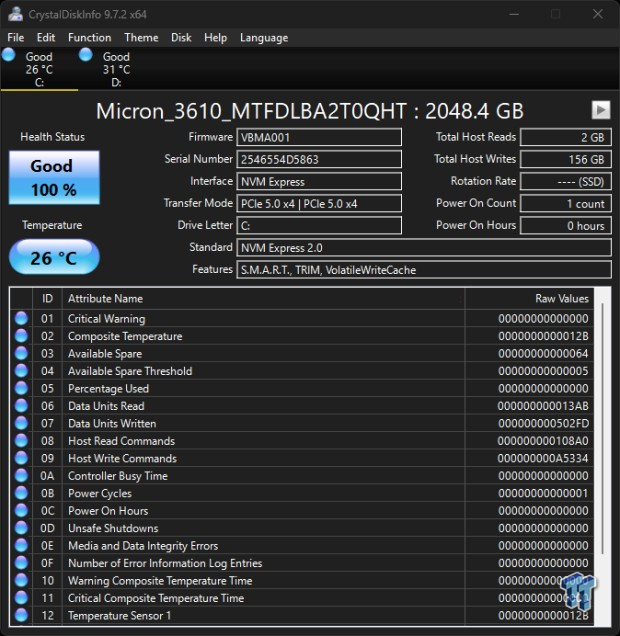Click status orb for Controller Busy Time row

pyautogui.click(x=21, y=475)
